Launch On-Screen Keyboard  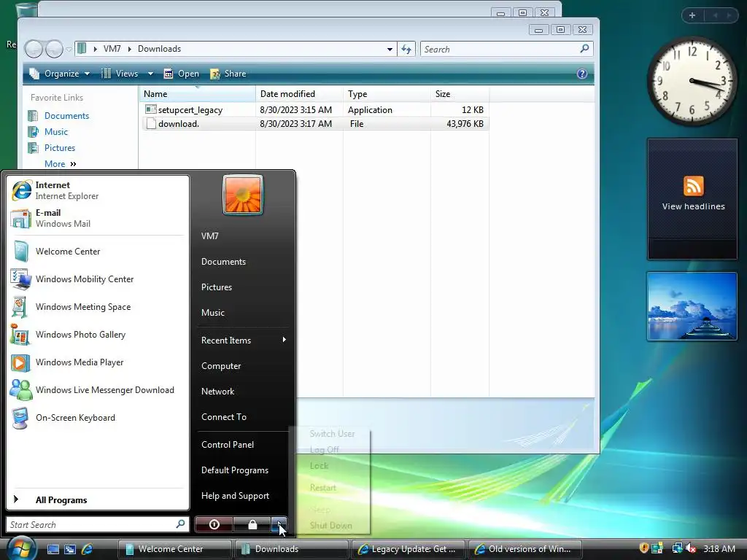98,418
